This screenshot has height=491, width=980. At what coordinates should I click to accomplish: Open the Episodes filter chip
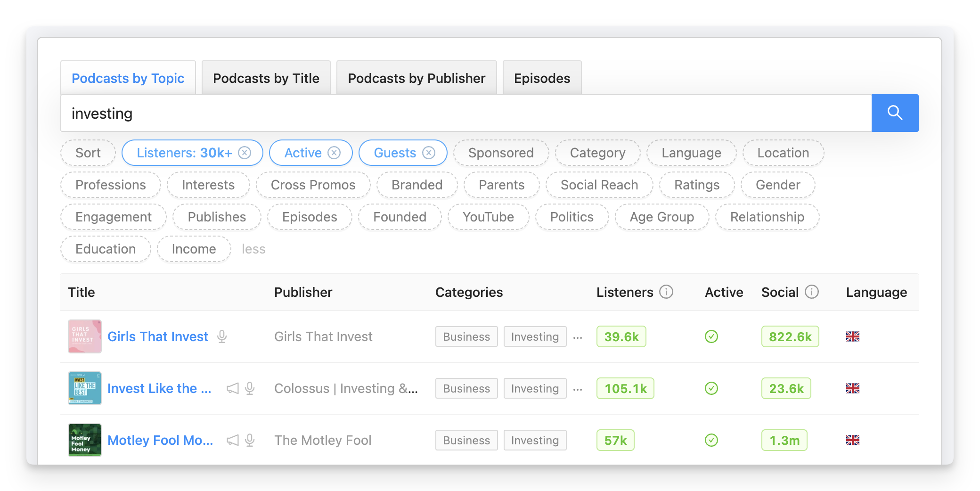point(310,217)
